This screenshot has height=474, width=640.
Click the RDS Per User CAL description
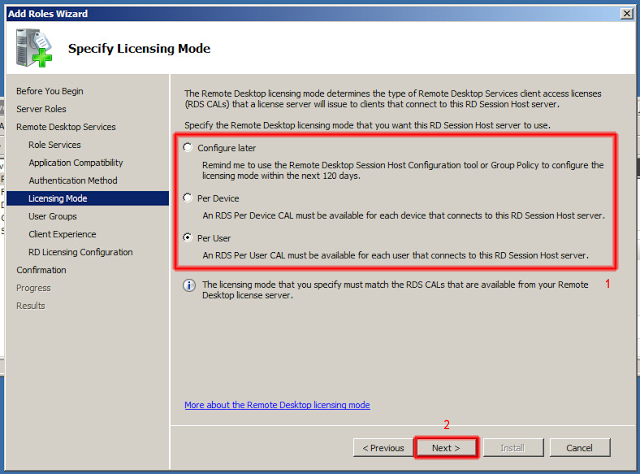[x=396, y=256]
